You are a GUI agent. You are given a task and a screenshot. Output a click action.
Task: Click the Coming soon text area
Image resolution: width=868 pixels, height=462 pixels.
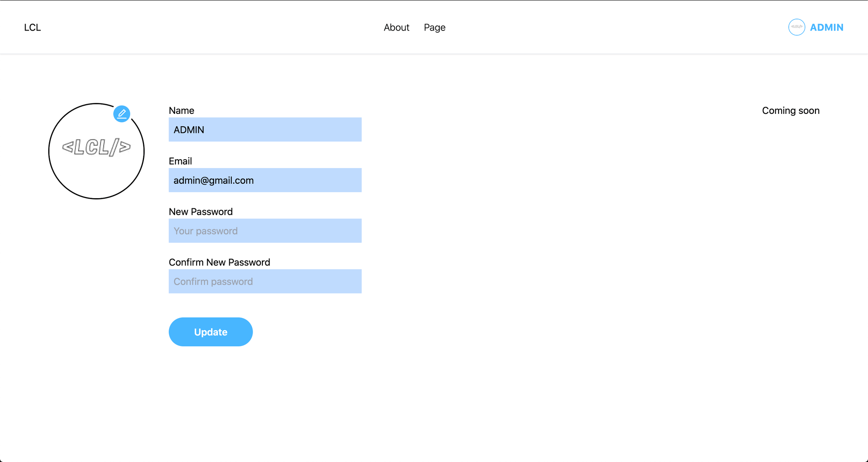[x=791, y=111]
